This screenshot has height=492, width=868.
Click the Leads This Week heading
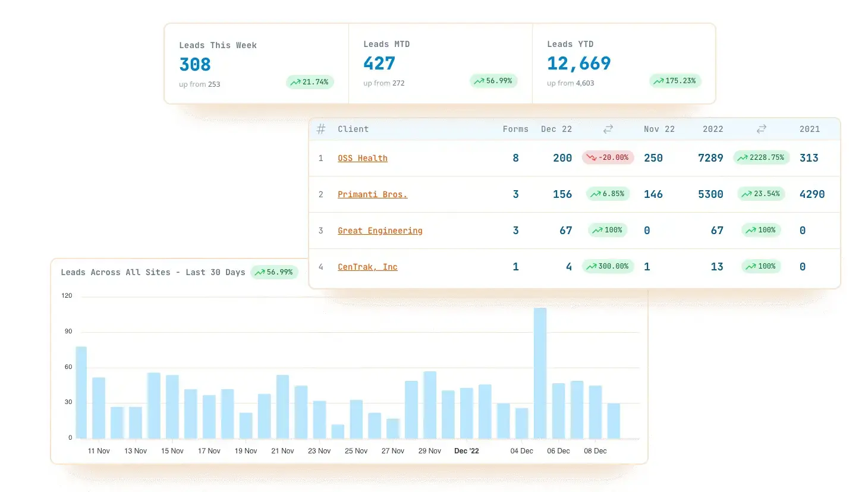[218, 45]
